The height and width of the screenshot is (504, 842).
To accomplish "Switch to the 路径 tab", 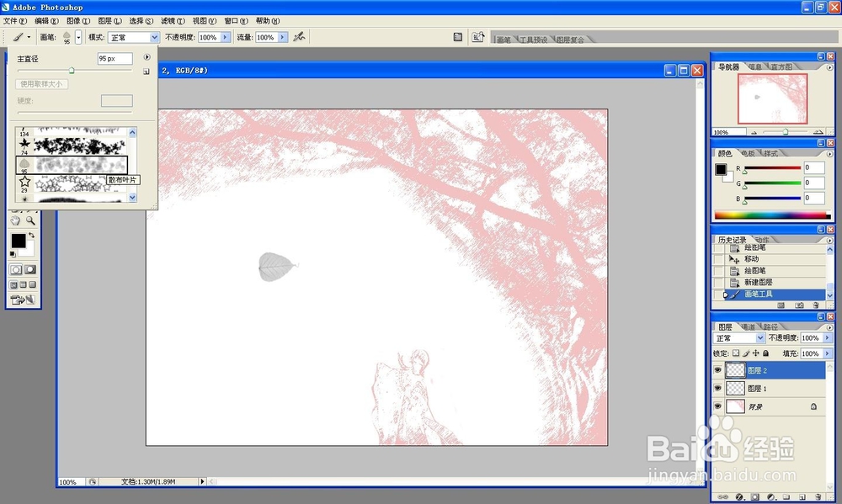I will [770, 326].
